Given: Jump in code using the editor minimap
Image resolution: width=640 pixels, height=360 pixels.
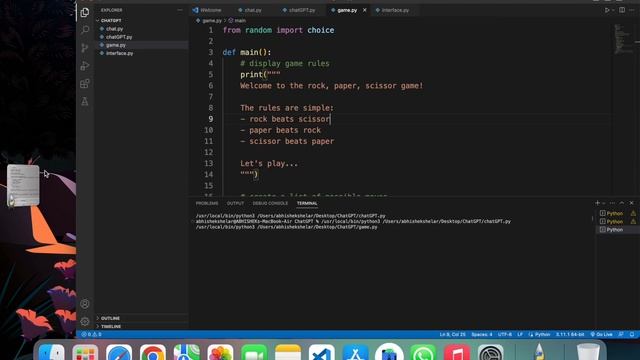Looking at the screenshot, I should click(x=623, y=39).
